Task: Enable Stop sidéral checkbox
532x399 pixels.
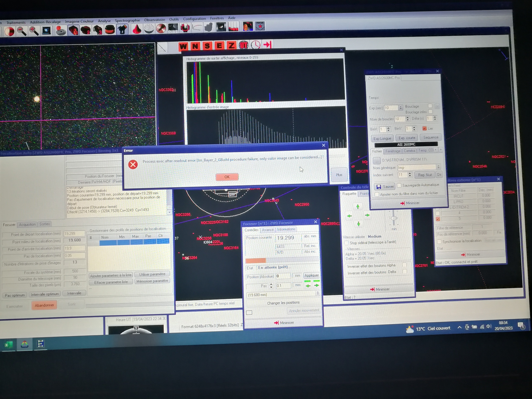Action: [x=346, y=243]
